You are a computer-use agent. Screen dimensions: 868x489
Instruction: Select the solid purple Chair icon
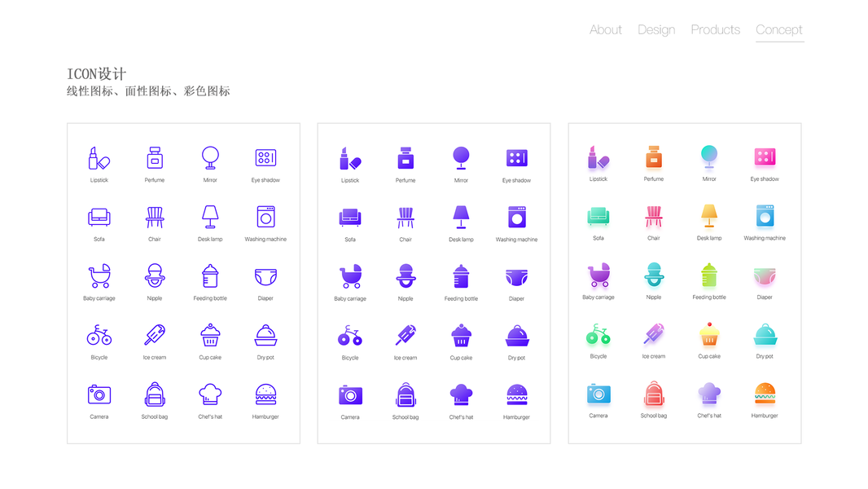406,218
